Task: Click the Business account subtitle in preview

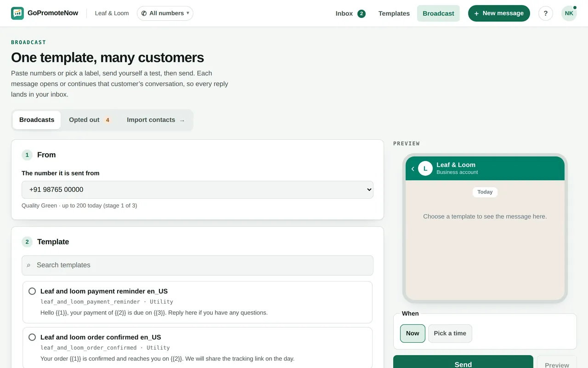Action: [457, 172]
